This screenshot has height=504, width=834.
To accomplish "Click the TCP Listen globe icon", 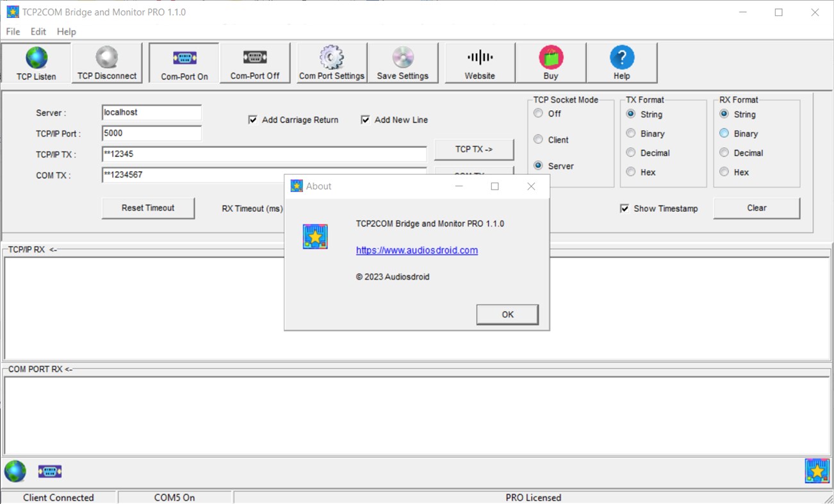I will (35, 58).
